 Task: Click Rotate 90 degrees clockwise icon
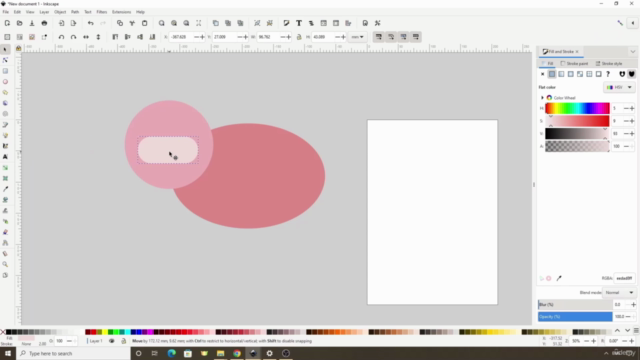[73, 37]
